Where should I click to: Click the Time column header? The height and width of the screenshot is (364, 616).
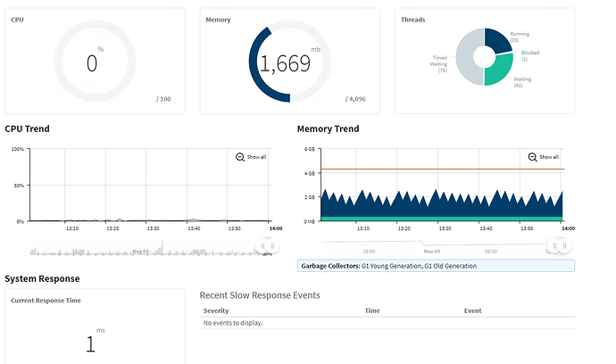[372, 310]
